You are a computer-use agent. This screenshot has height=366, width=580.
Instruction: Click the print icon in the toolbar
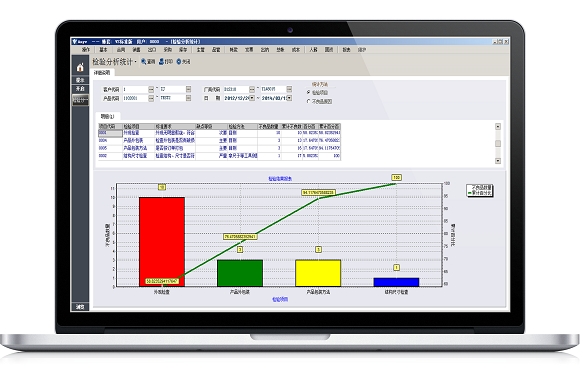(x=161, y=61)
